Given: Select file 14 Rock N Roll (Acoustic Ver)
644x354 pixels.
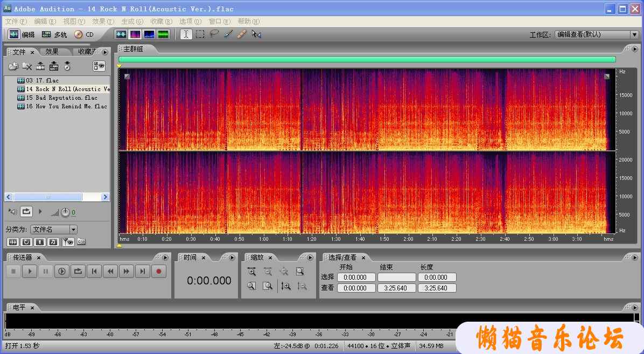Looking at the screenshot, I should point(63,89).
